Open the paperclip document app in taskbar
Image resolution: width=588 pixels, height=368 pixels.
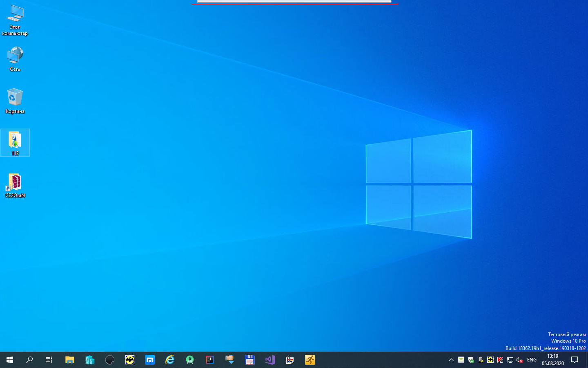(290, 360)
